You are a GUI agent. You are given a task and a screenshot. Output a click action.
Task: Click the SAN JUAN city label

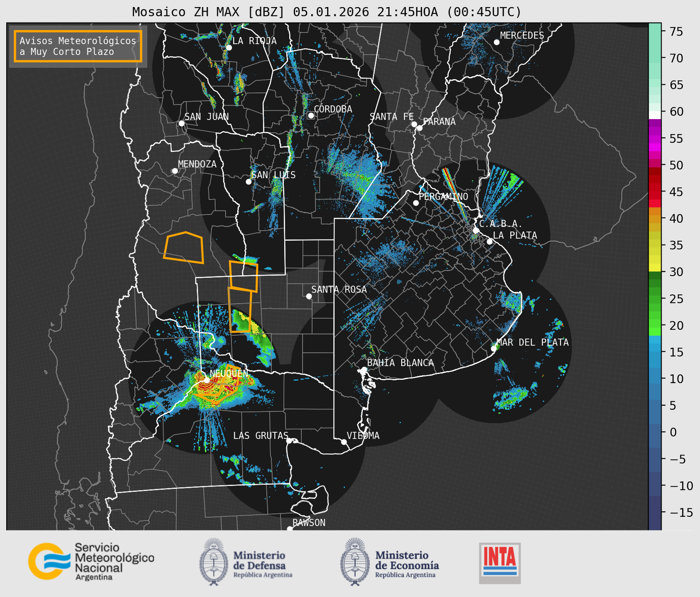pyautogui.click(x=206, y=117)
